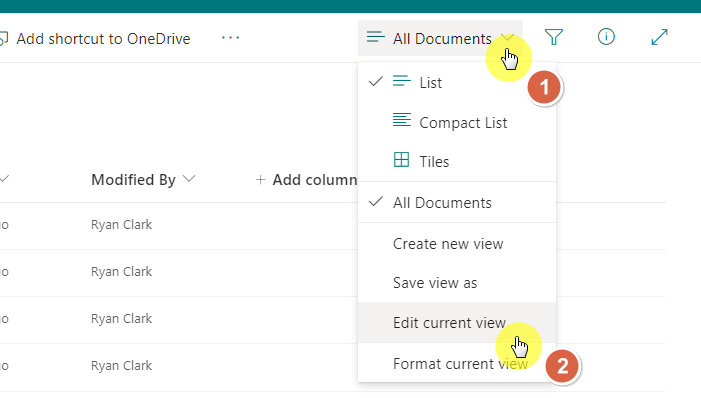
Task: Click the List lines icon in menu
Action: click(x=401, y=81)
